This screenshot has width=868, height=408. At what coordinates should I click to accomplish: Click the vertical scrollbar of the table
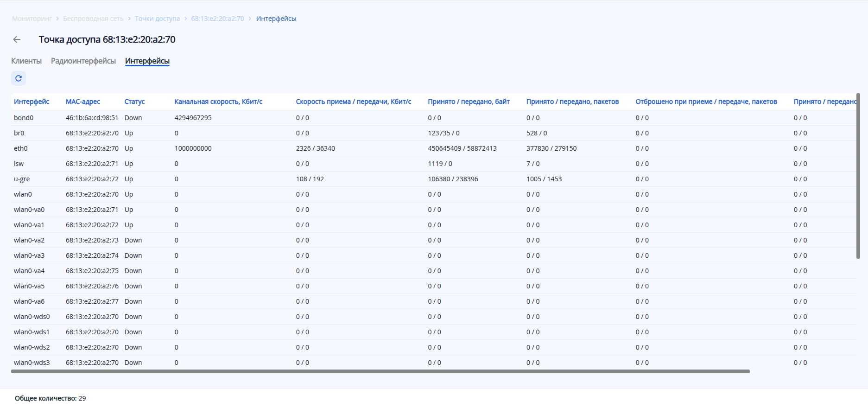tap(858, 176)
